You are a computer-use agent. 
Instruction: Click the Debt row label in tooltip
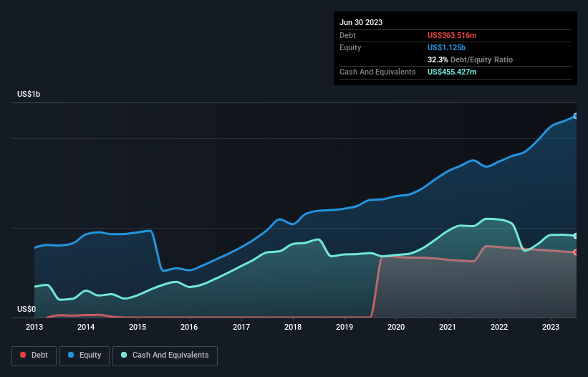347,35
